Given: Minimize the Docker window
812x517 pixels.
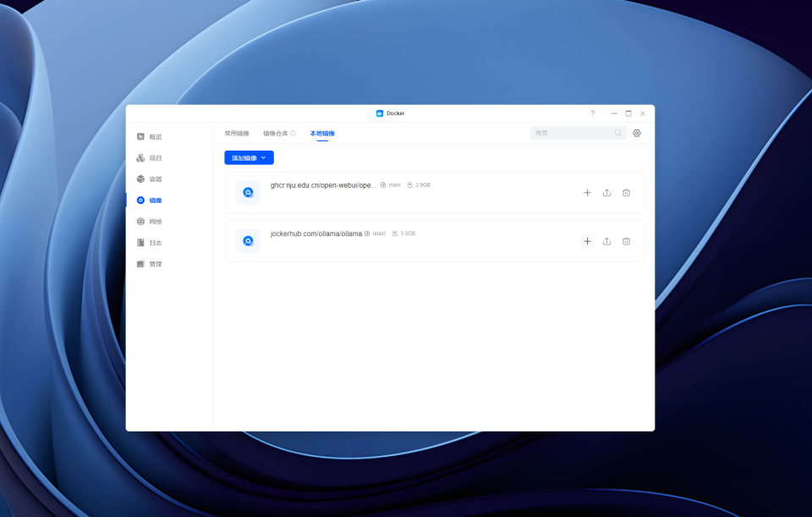Looking at the screenshot, I should (614, 113).
